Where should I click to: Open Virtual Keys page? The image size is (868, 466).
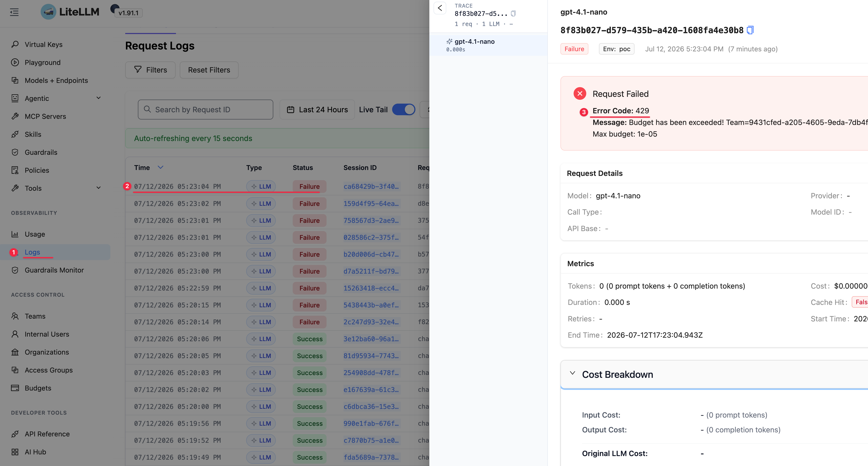(44, 44)
